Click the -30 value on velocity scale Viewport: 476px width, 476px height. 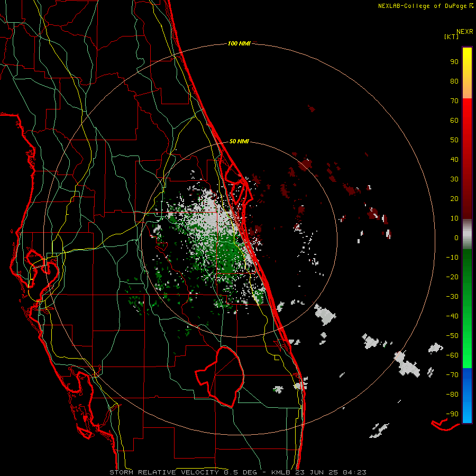(x=452, y=296)
